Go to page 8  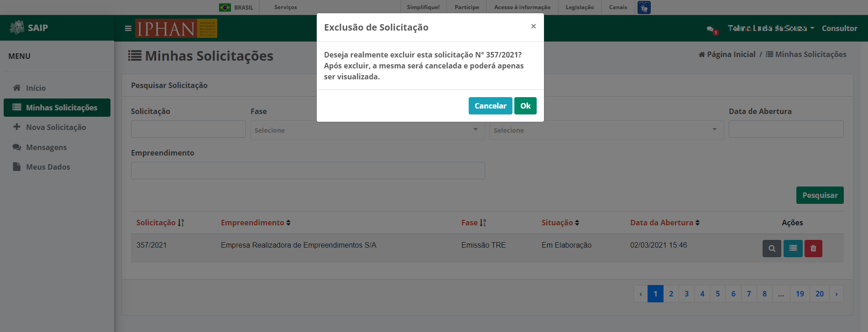coord(764,294)
